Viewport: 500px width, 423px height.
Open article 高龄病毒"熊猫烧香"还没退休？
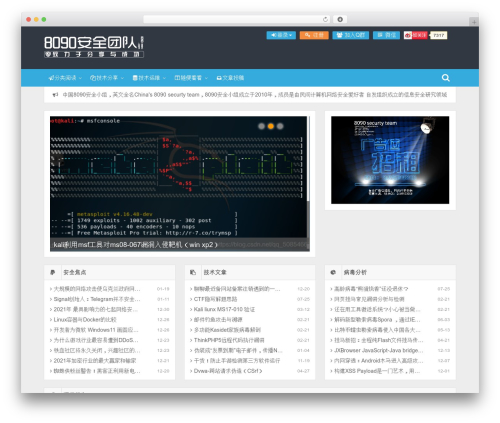(x=371, y=289)
